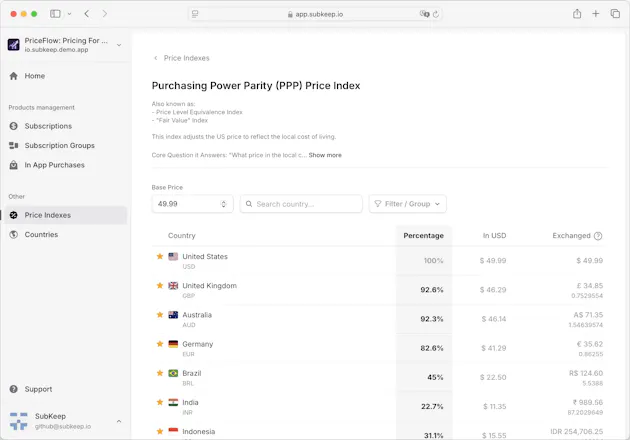630x440 pixels.
Task: Open the In App Purchases bag icon
Action: (x=13, y=165)
